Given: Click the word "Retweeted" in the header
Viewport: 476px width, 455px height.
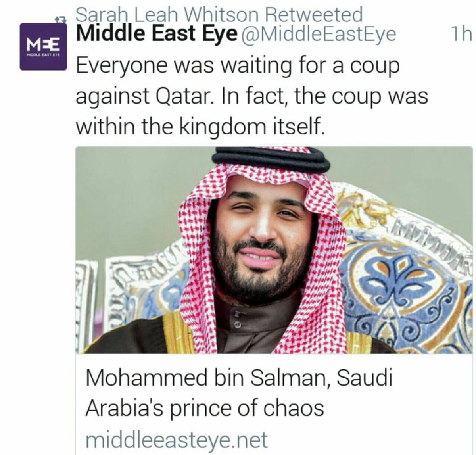Looking at the screenshot, I should [x=314, y=15].
